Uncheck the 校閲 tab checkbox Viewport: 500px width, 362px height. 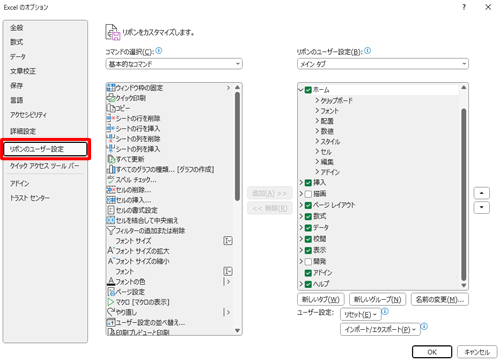point(308,239)
